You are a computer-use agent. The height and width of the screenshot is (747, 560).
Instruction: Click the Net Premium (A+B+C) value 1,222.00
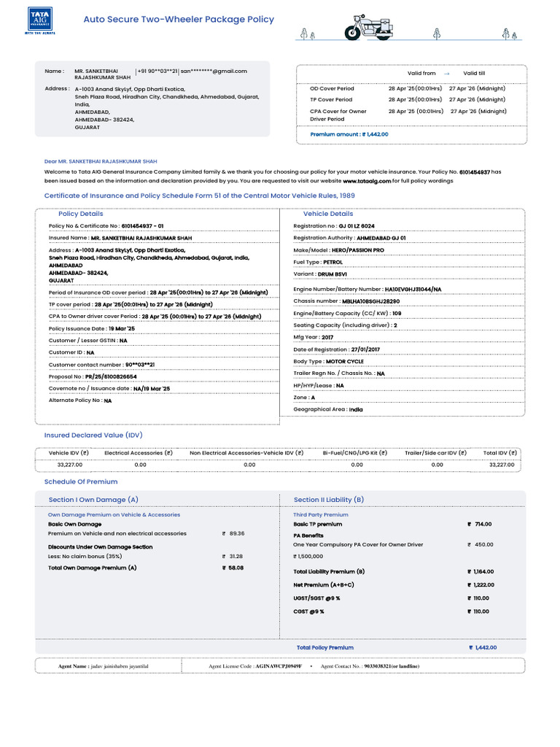point(484,585)
